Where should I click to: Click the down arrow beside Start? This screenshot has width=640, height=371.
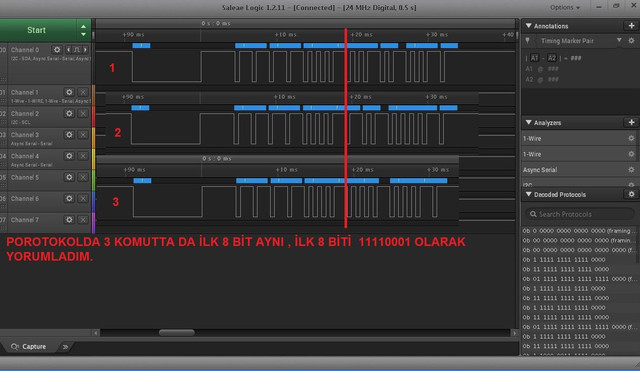click(x=83, y=34)
